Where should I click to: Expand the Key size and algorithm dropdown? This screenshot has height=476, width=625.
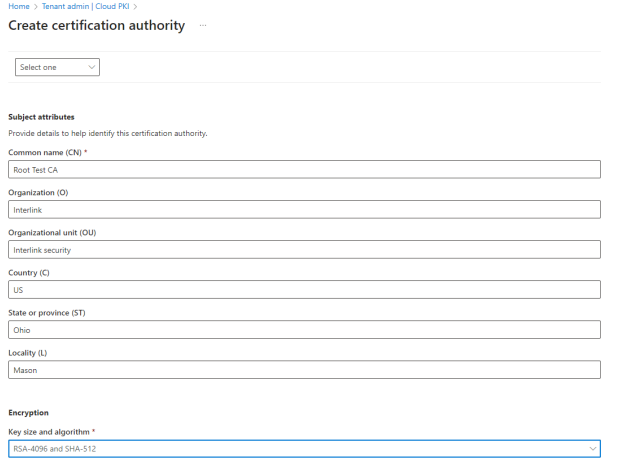tap(304, 449)
